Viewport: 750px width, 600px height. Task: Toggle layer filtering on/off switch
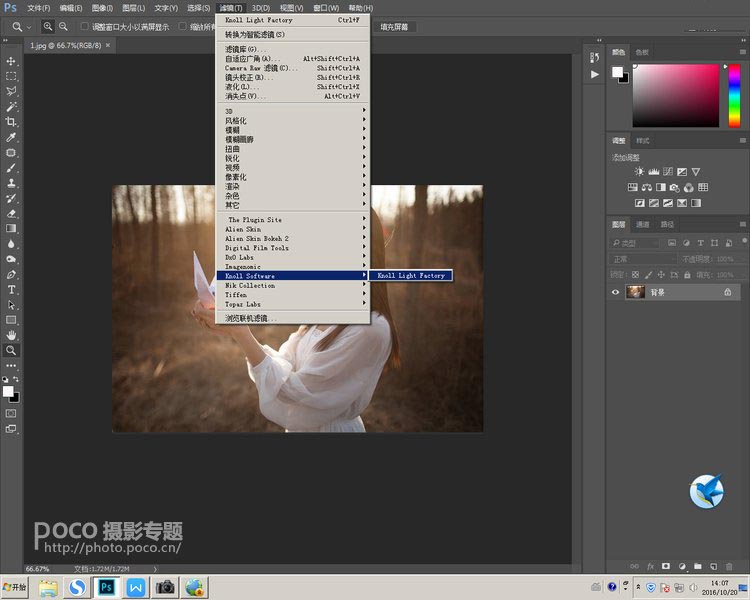click(744, 241)
